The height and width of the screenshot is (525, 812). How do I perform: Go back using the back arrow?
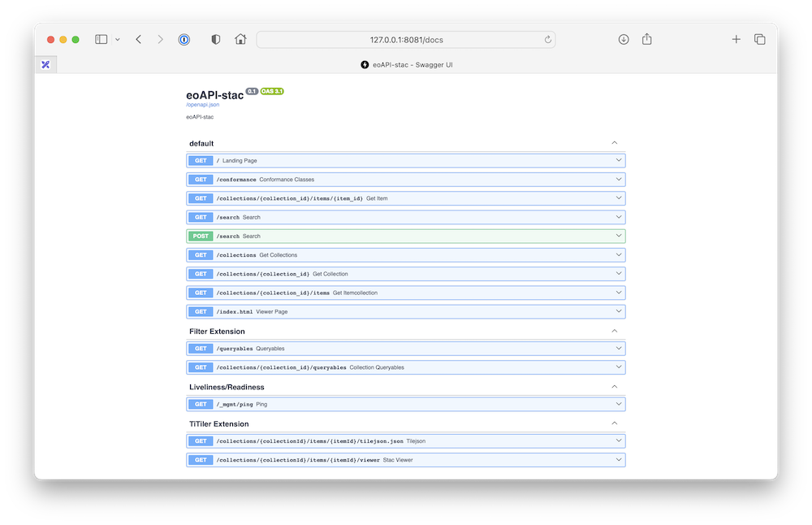click(139, 39)
